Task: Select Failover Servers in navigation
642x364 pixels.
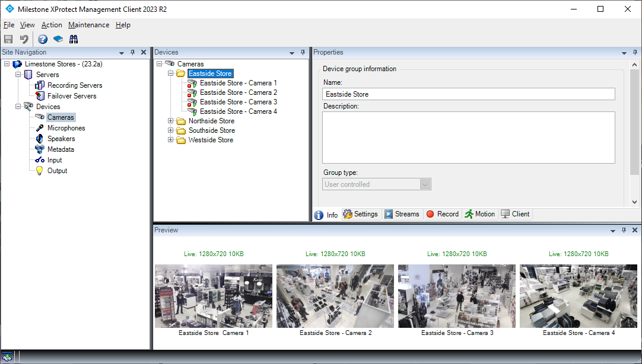Action: [72, 96]
